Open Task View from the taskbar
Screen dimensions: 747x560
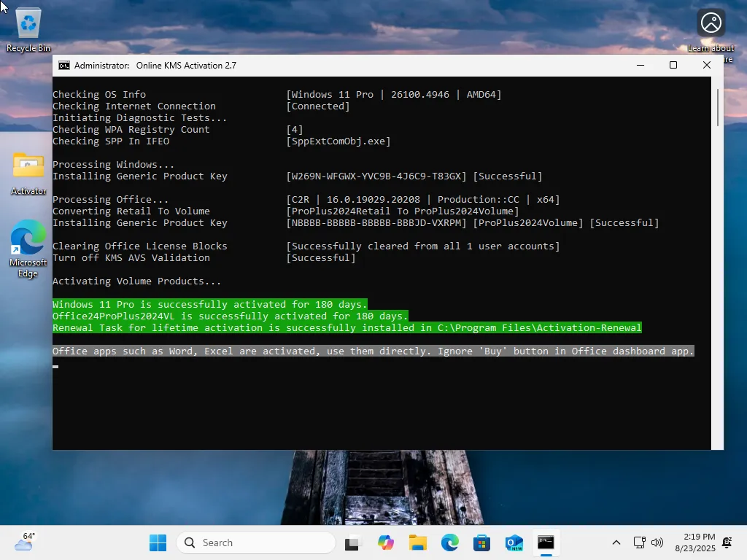352,542
